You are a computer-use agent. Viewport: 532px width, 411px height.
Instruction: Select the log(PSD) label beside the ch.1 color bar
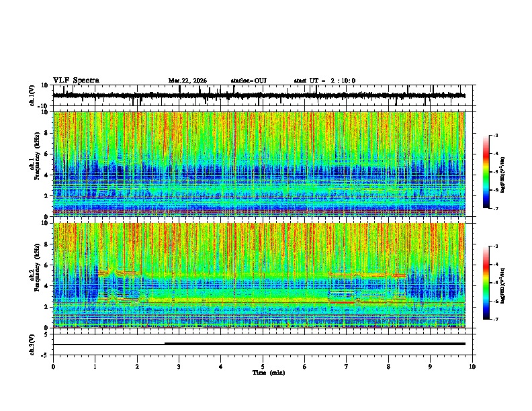(503, 175)
